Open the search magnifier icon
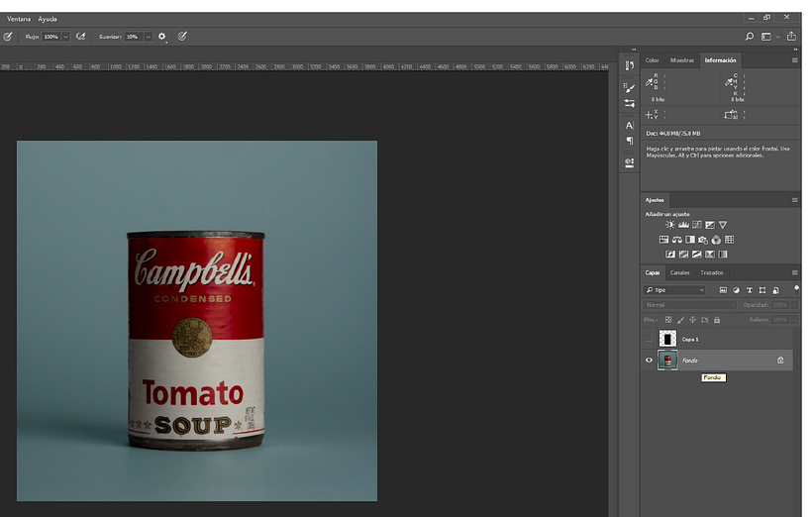 coord(749,37)
